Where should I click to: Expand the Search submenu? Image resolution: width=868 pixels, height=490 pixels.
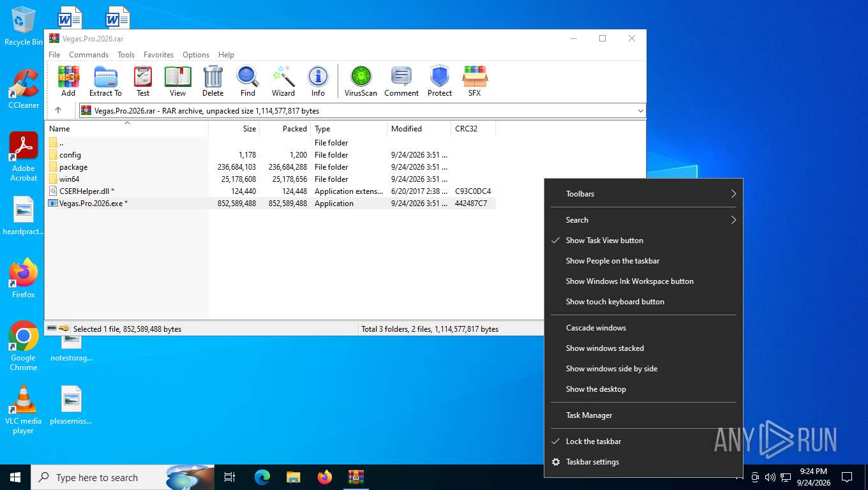(643, 220)
